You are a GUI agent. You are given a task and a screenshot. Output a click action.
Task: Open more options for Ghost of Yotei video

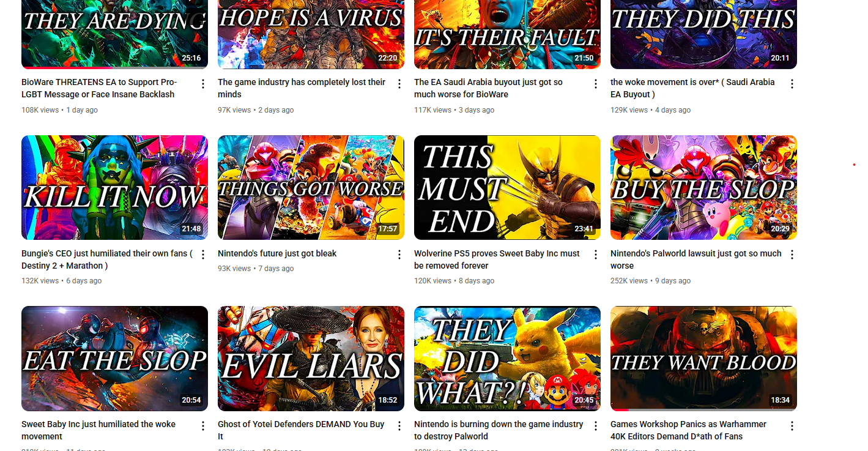tap(399, 425)
